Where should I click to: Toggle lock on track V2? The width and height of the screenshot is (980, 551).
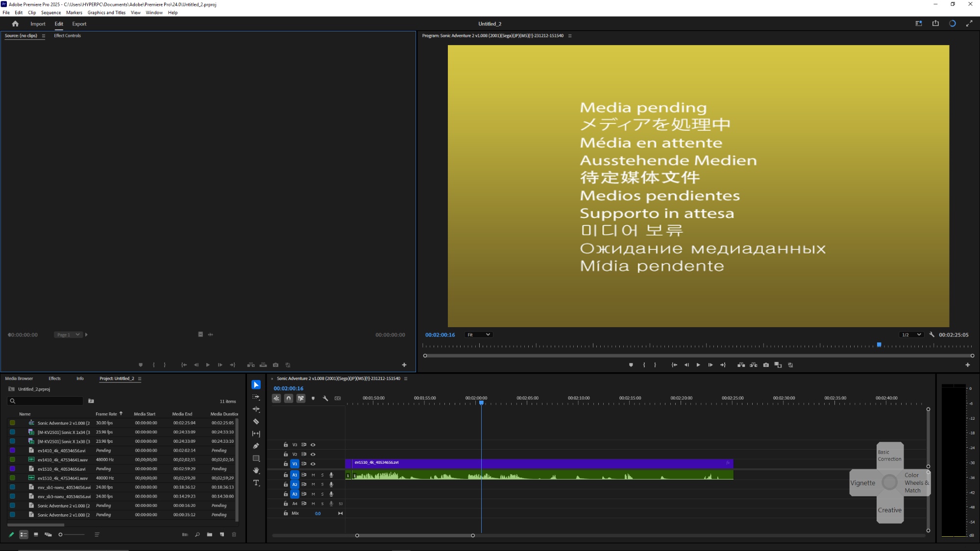(286, 455)
